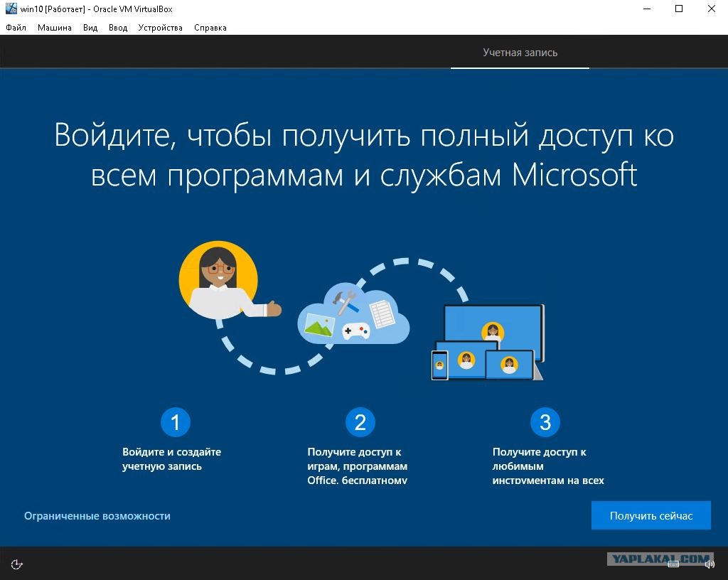The height and width of the screenshot is (580, 728).
Task: Select the Учетная запись tab
Action: (x=520, y=53)
